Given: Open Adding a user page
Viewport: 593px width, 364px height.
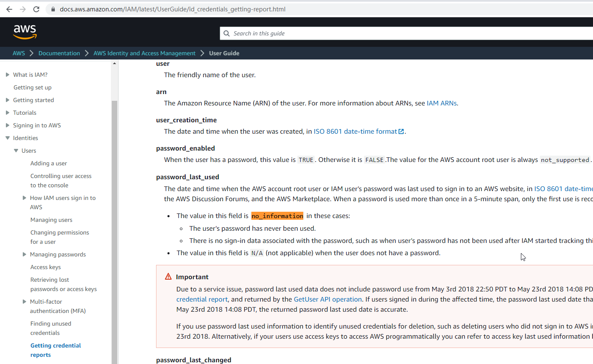Looking at the screenshot, I should click(x=49, y=163).
